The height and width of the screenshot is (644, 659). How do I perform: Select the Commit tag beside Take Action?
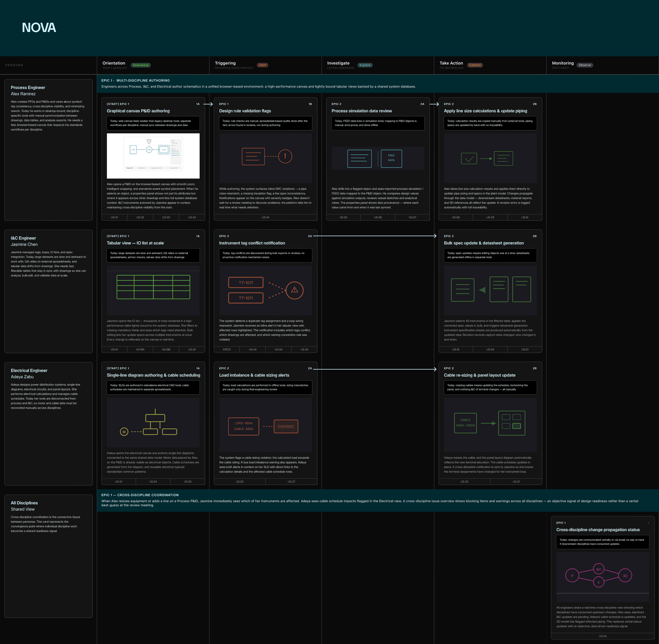475,65
